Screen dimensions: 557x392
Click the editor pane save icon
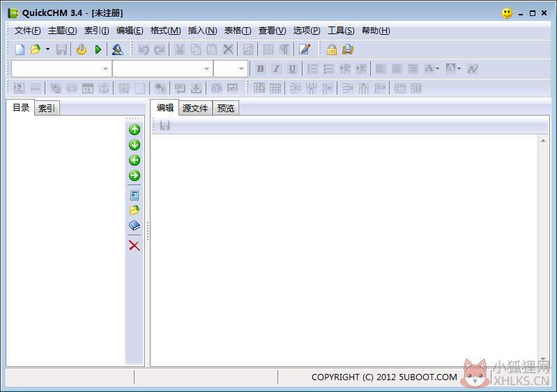(165, 125)
